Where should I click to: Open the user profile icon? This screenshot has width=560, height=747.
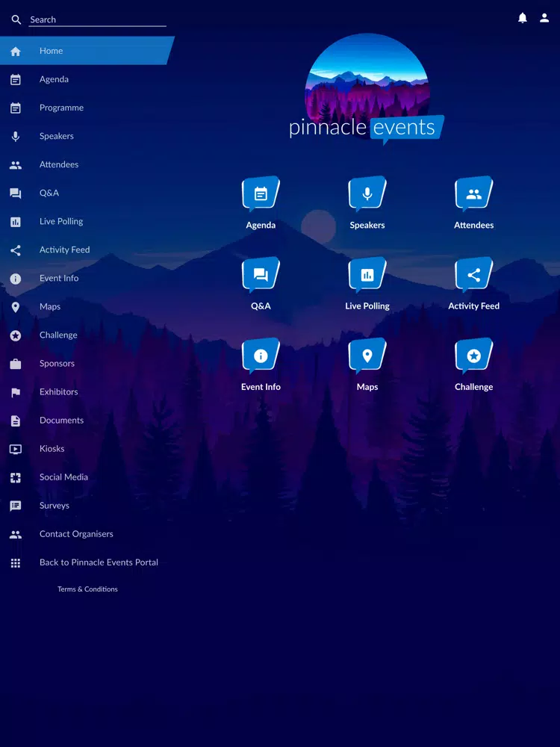(x=544, y=18)
